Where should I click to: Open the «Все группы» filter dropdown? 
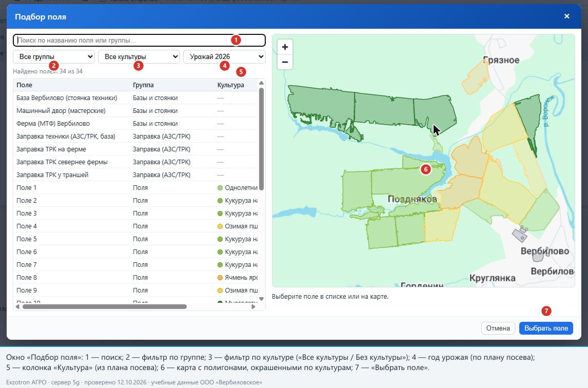pos(54,56)
